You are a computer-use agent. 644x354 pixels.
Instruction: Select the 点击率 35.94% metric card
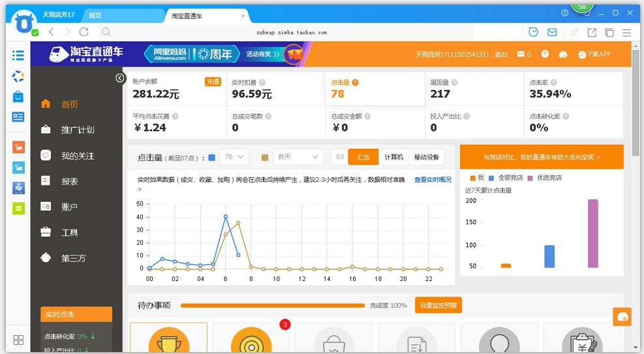(574, 89)
